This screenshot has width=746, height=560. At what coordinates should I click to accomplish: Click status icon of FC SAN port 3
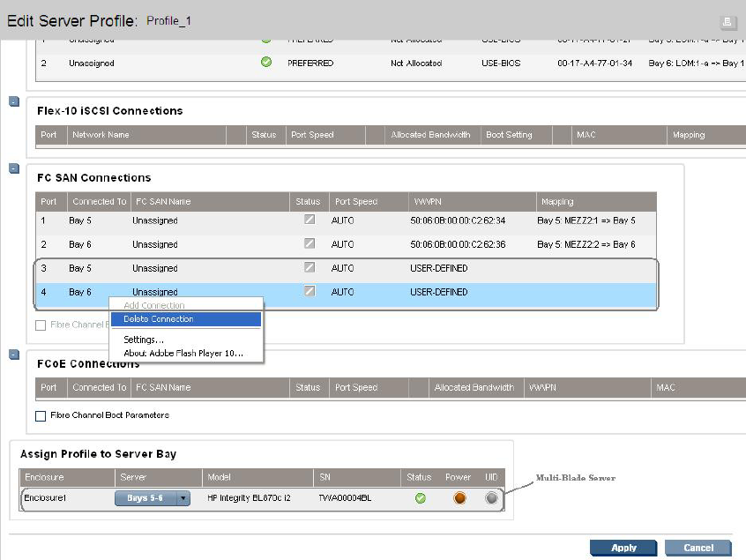310,268
